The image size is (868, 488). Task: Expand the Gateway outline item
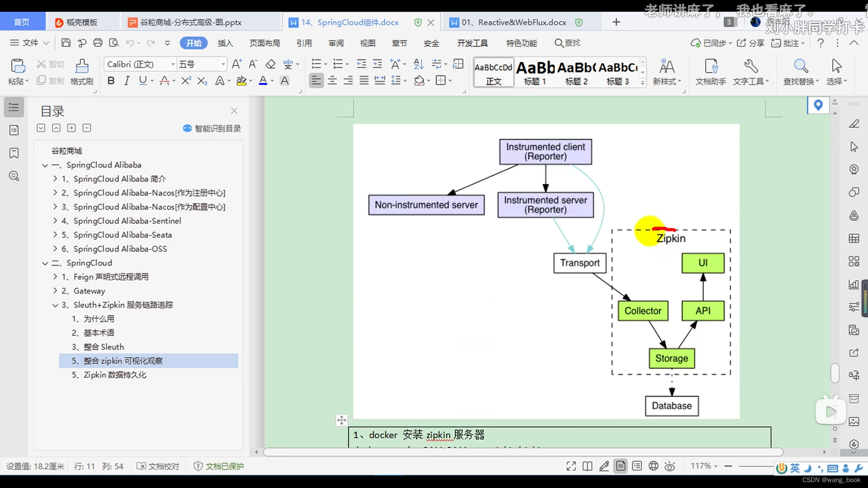click(x=55, y=291)
